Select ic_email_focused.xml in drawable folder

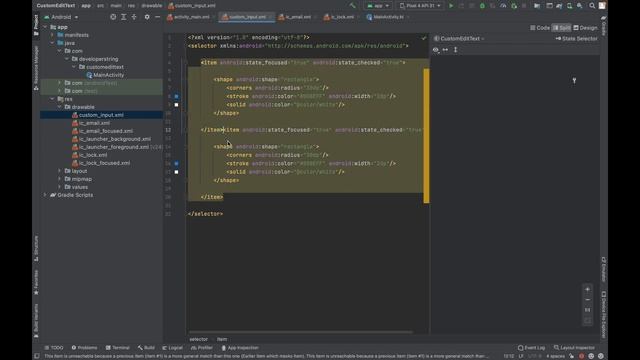click(102, 131)
